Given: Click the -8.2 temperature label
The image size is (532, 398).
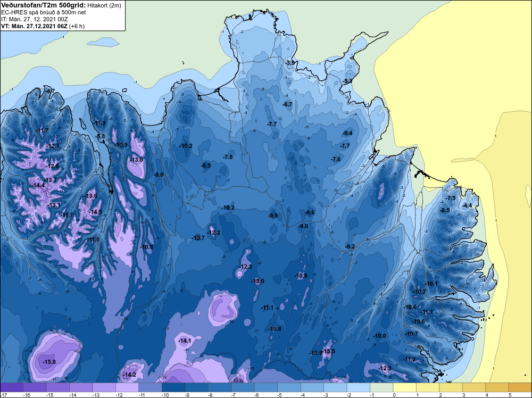Looking at the screenshot, I should [350, 246].
